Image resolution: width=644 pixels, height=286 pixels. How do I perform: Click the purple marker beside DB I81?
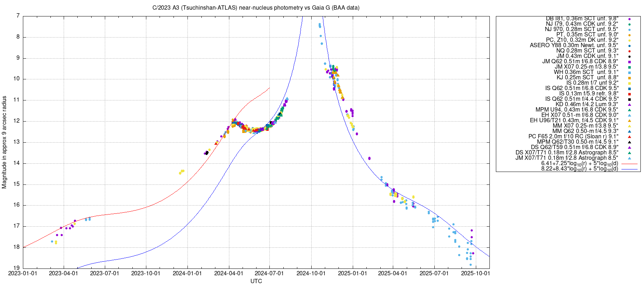pos(629,19)
